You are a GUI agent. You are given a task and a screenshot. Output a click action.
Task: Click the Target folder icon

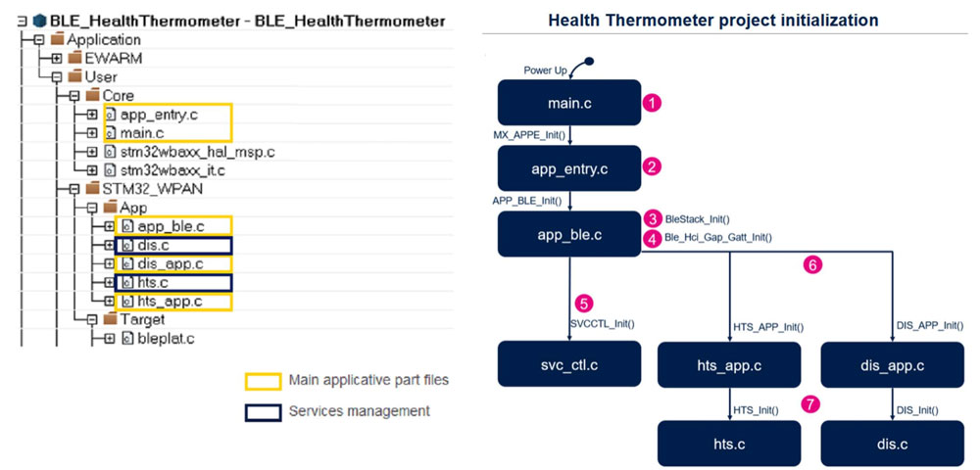tap(111, 319)
